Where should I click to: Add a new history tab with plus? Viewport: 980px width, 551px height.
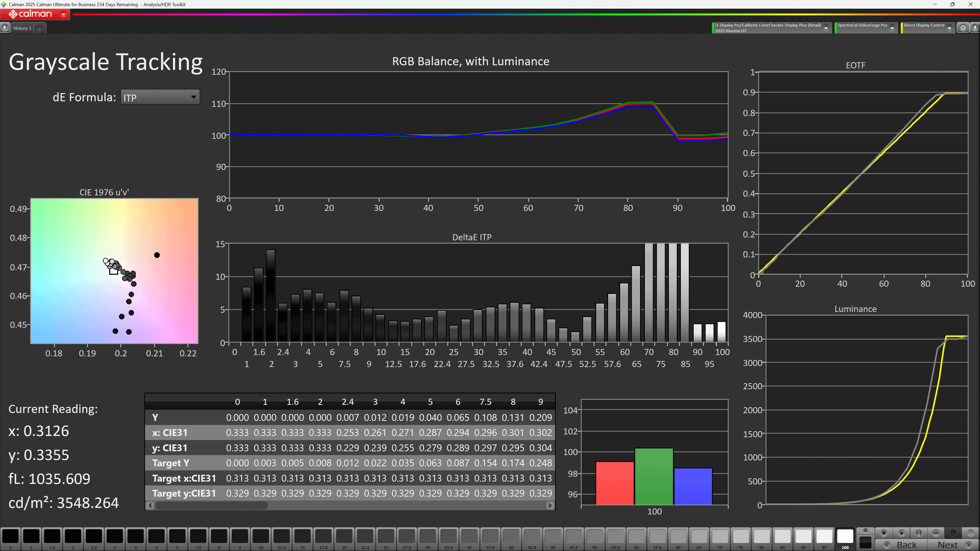39,28
